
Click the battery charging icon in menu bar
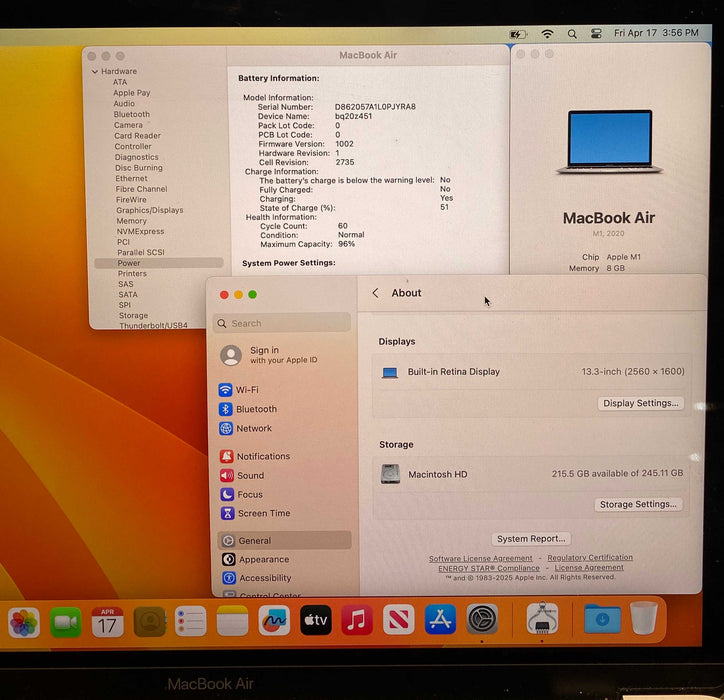518,34
